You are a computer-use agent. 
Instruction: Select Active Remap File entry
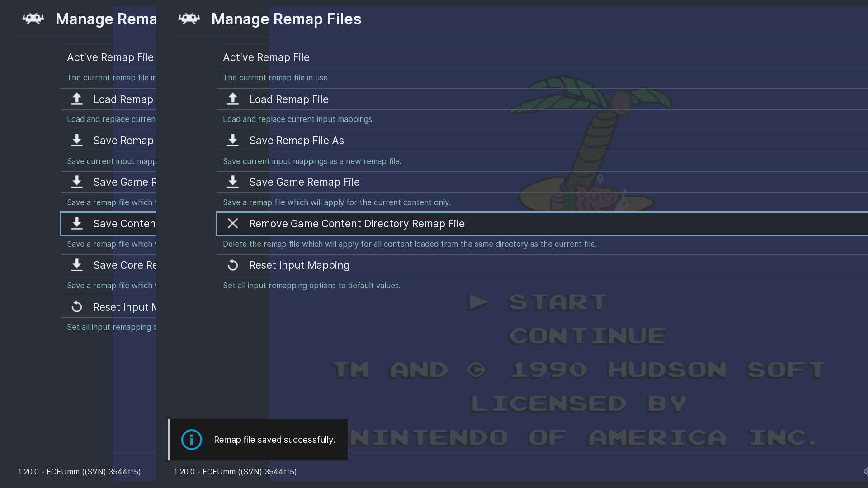point(266,57)
